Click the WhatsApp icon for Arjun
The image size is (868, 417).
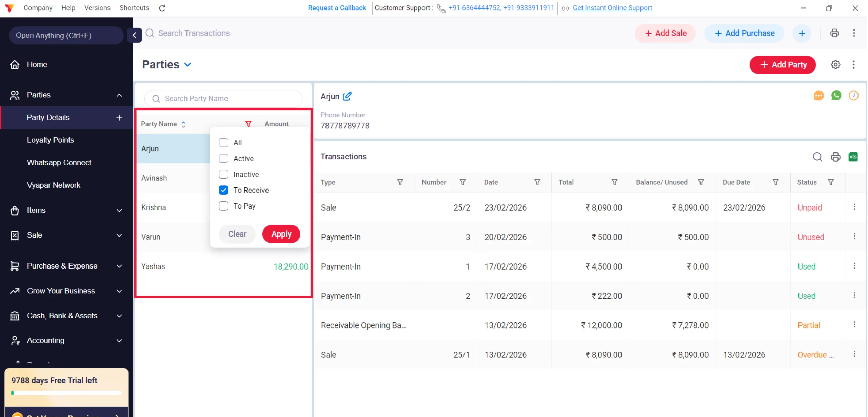(x=836, y=96)
